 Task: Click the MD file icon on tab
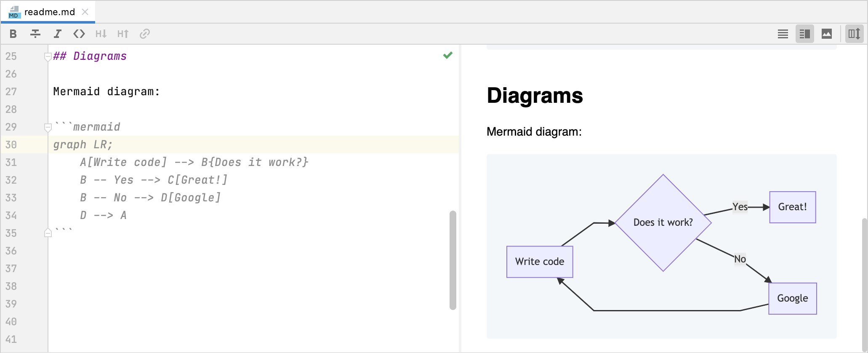(x=14, y=12)
